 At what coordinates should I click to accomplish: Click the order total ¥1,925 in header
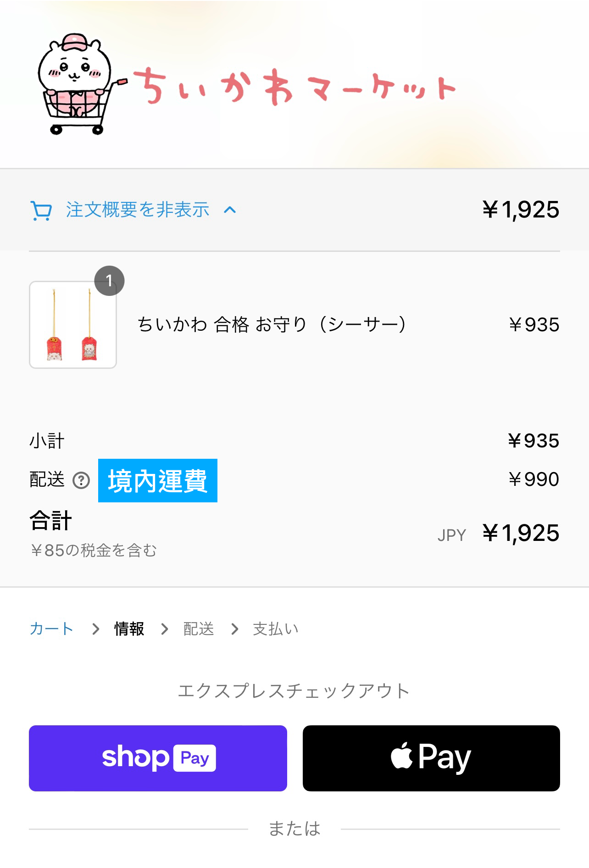[x=521, y=210]
